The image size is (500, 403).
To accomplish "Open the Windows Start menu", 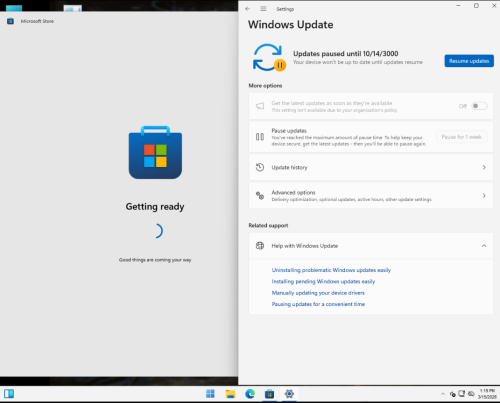I will (210, 394).
